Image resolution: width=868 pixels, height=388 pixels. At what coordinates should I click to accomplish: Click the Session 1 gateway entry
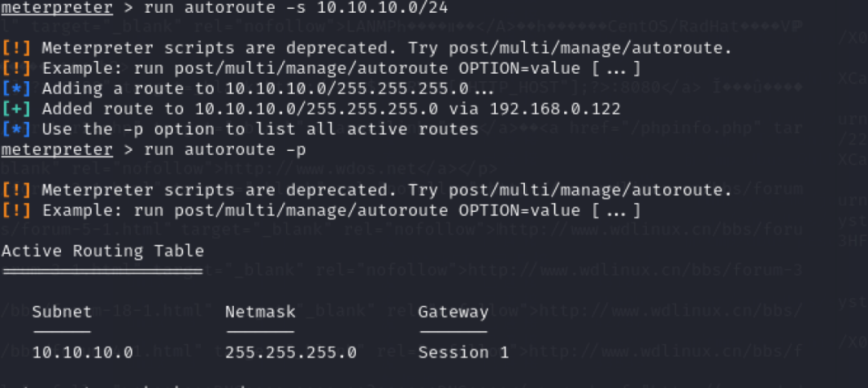pyautogui.click(x=464, y=353)
